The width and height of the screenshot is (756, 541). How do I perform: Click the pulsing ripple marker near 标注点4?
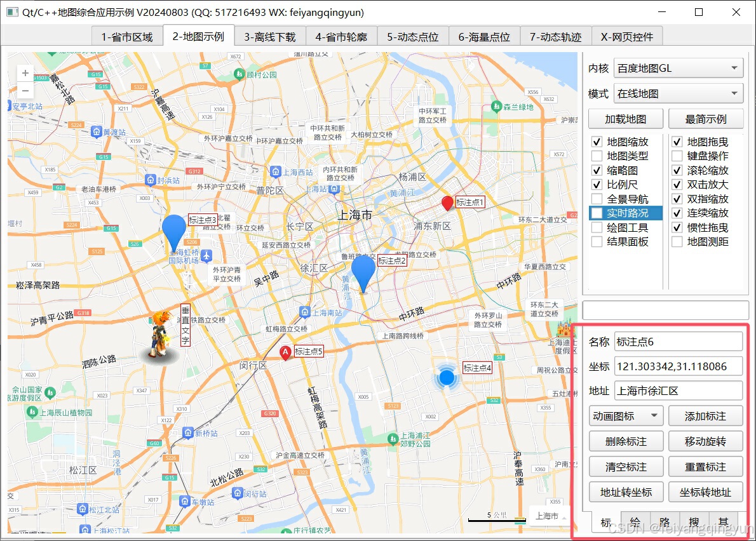(x=447, y=377)
